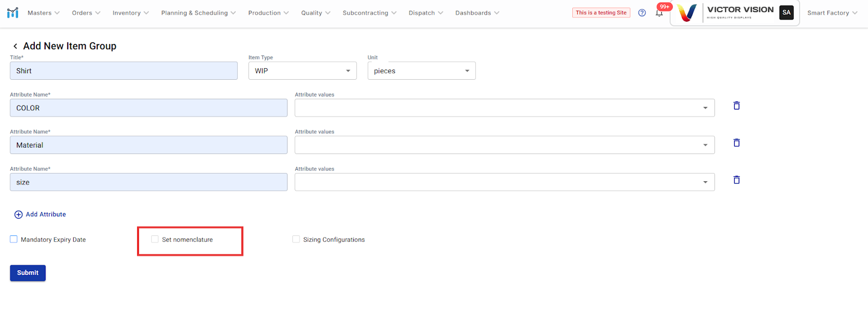Open the notifications bell icon
Viewport: 868px width, 326px height.
[659, 13]
